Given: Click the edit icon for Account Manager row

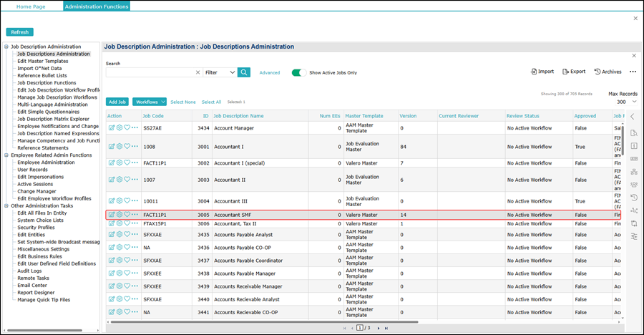Looking at the screenshot, I should point(112,128).
